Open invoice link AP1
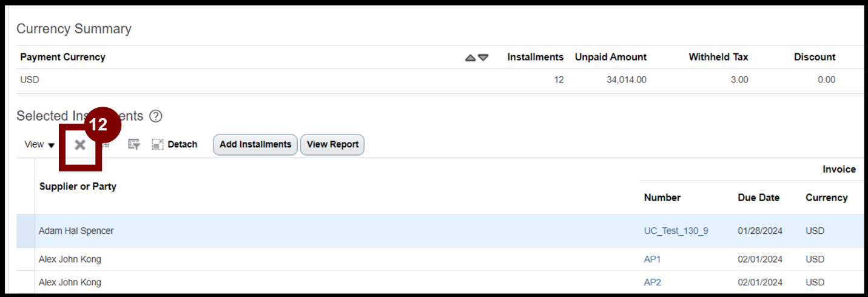The width and height of the screenshot is (868, 297). pyautogui.click(x=652, y=259)
